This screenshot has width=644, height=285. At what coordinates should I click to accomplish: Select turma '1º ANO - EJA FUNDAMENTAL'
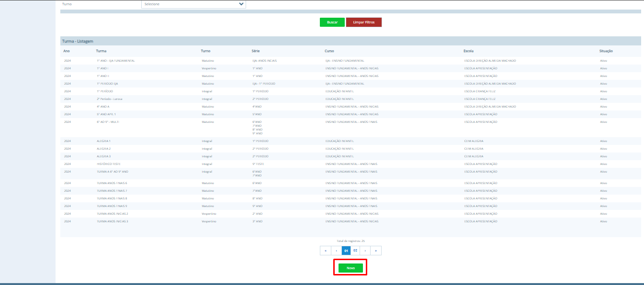[115, 61]
